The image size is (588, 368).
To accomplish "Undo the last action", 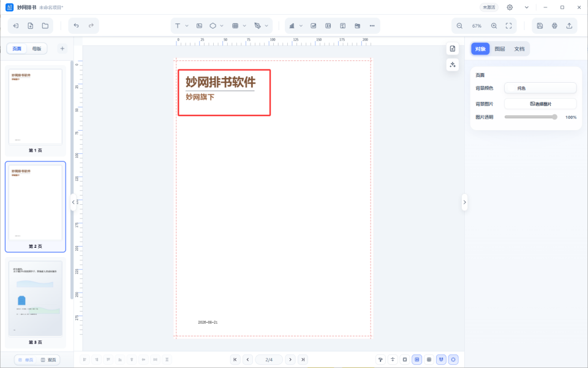I will [76, 26].
